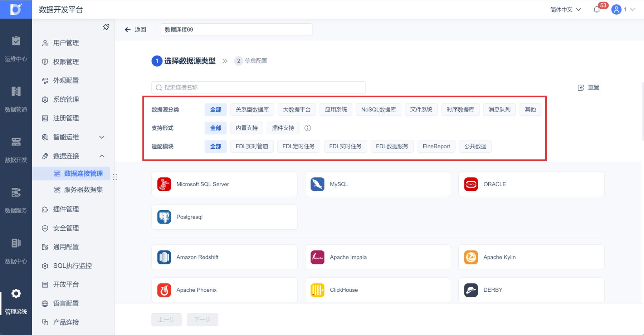This screenshot has width=644, height=335.
Task: Click the 重置 reset link
Action: click(x=594, y=87)
